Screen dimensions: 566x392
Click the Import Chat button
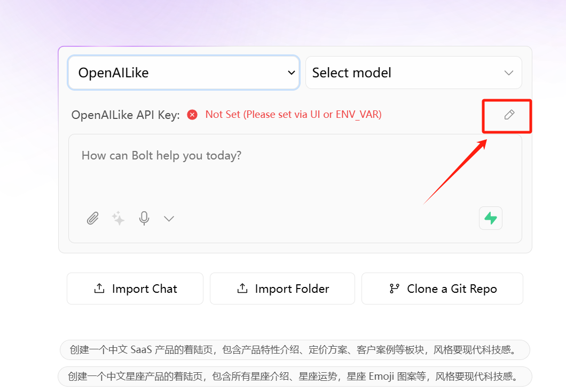pyautogui.click(x=135, y=289)
